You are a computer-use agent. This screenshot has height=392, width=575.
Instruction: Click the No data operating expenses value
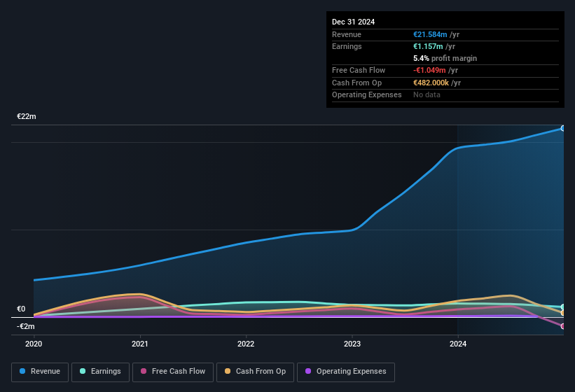click(427, 95)
